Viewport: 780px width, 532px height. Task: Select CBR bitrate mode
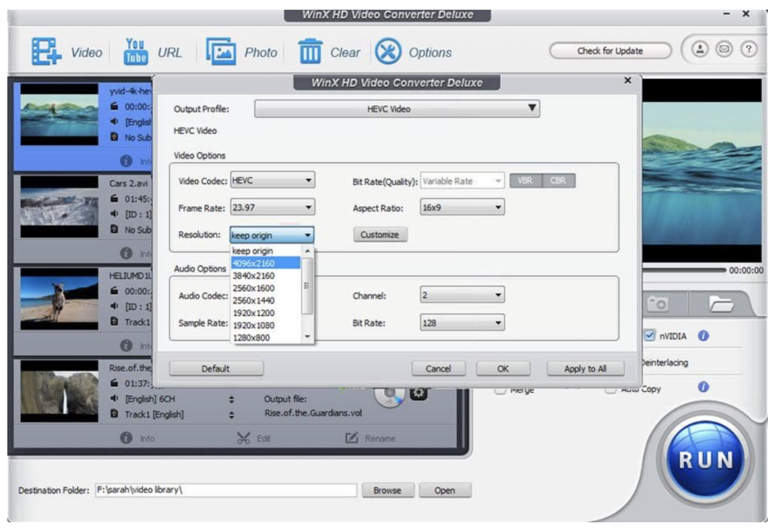[558, 180]
